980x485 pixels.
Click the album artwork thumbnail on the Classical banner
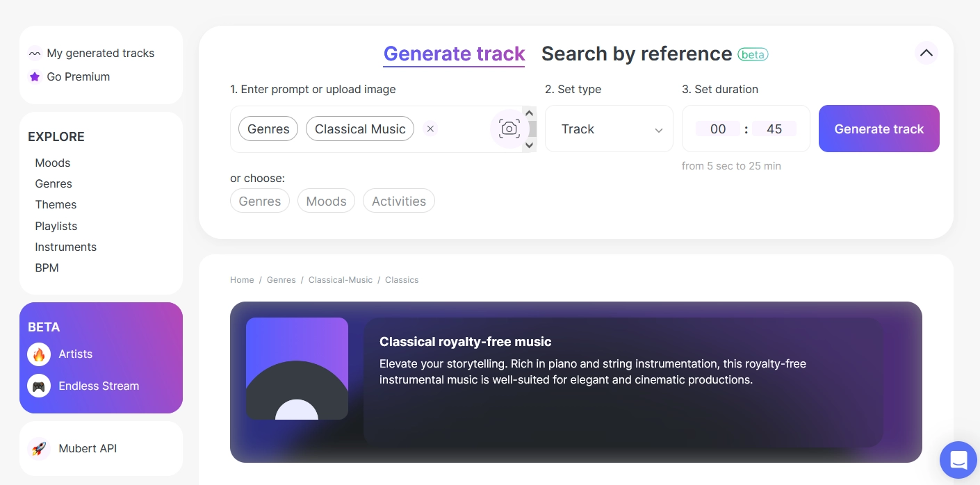click(x=297, y=368)
